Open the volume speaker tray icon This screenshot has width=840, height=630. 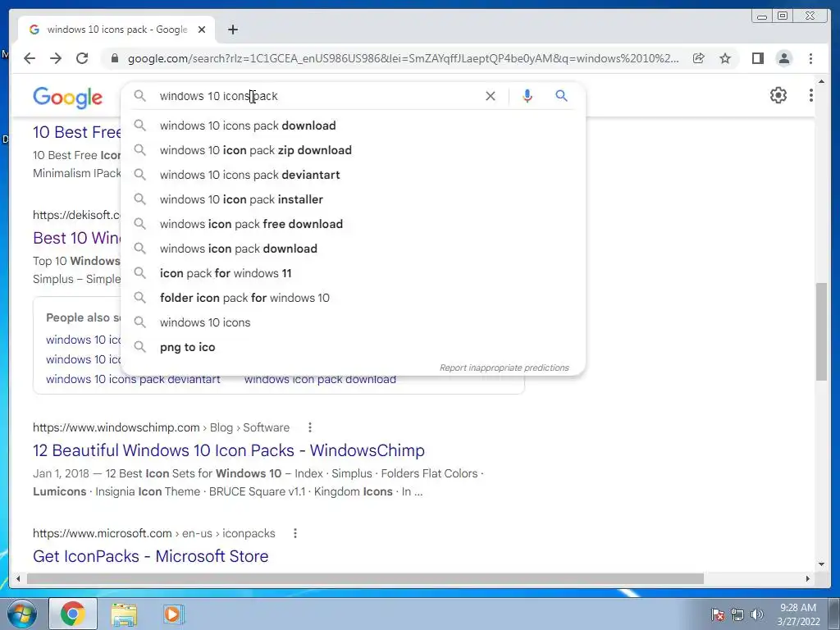(x=757, y=614)
